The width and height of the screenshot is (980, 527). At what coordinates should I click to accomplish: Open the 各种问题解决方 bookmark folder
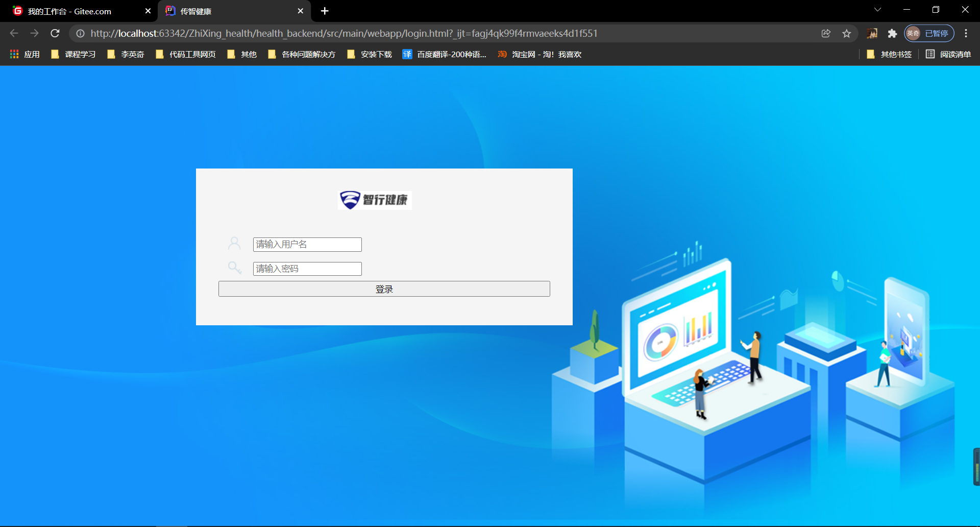[x=302, y=54]
